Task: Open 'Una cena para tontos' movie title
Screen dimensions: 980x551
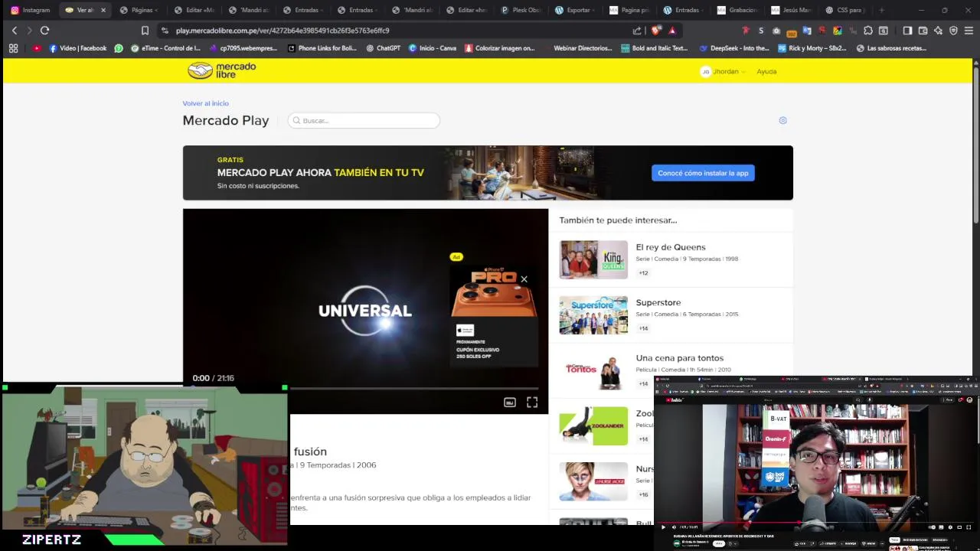Action: [679, 357]
